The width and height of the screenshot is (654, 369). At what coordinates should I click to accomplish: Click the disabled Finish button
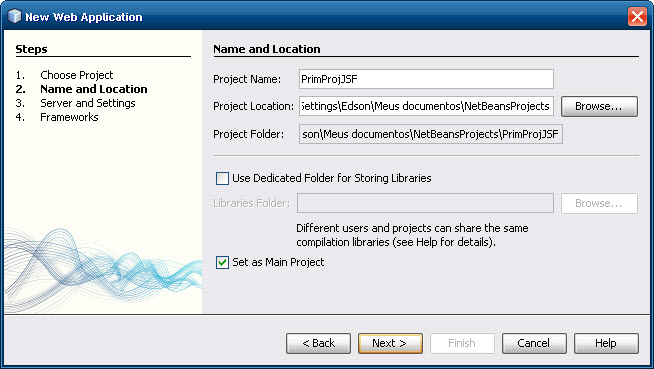click(x=462, y=343)
